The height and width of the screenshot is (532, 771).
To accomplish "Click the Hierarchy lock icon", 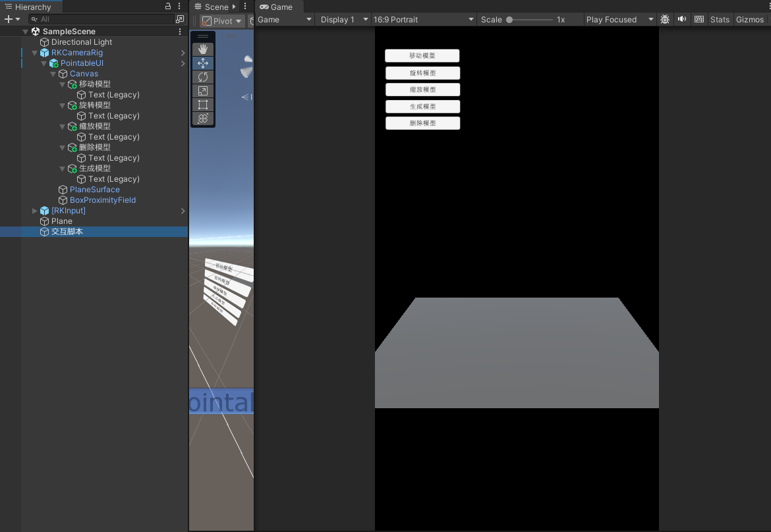I will click(x=167, y=7).
